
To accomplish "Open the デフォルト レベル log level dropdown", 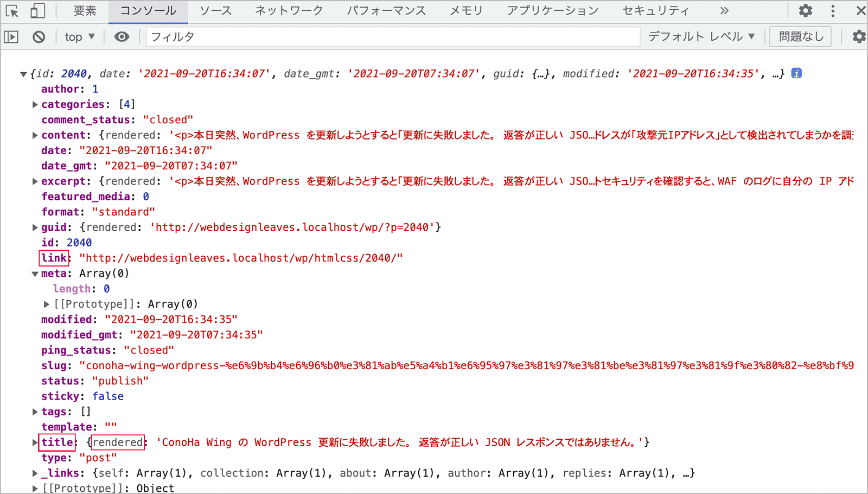I will (701, 37).
